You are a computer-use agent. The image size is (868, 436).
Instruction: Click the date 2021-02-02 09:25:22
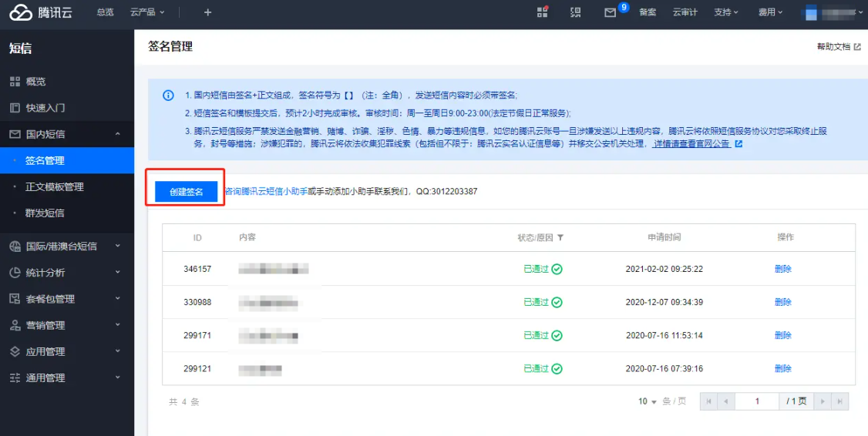click(664, 270)
